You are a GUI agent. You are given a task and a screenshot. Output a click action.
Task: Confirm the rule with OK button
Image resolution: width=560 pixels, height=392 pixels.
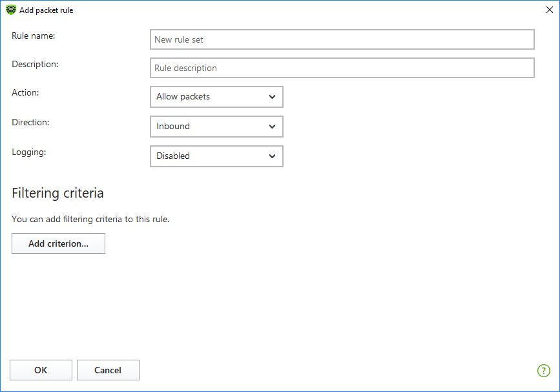click(41, 370)
